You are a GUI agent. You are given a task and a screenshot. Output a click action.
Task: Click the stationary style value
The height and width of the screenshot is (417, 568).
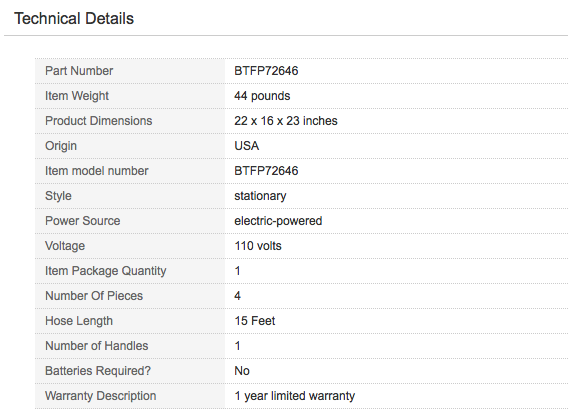coord(260,196)
